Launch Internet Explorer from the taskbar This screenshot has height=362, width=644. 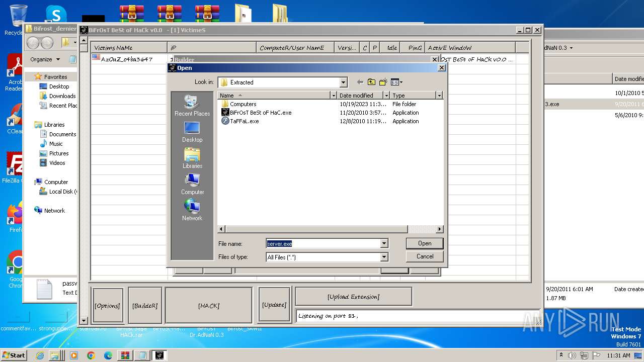[40, 355]
